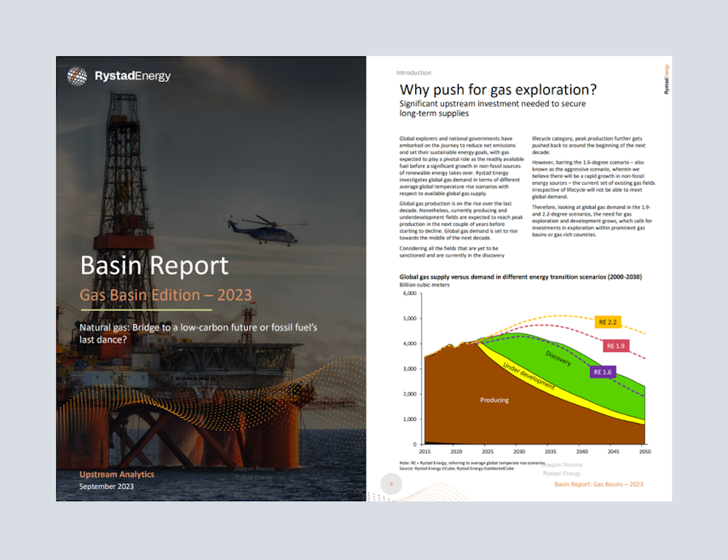The image size is (728, 560).
Task: Click the 'Discovery' label in the green area
Action: click(x=558, y=359)
